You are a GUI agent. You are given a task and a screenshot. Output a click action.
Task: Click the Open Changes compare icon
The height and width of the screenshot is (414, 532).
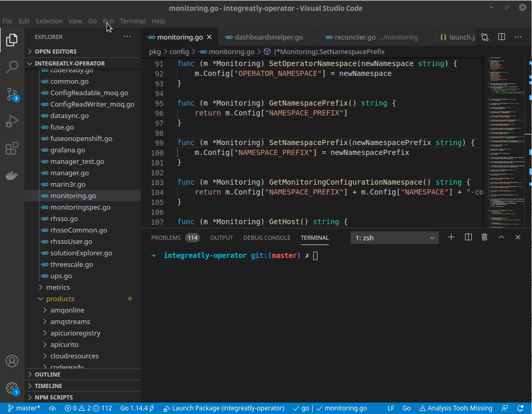[485, 37]
